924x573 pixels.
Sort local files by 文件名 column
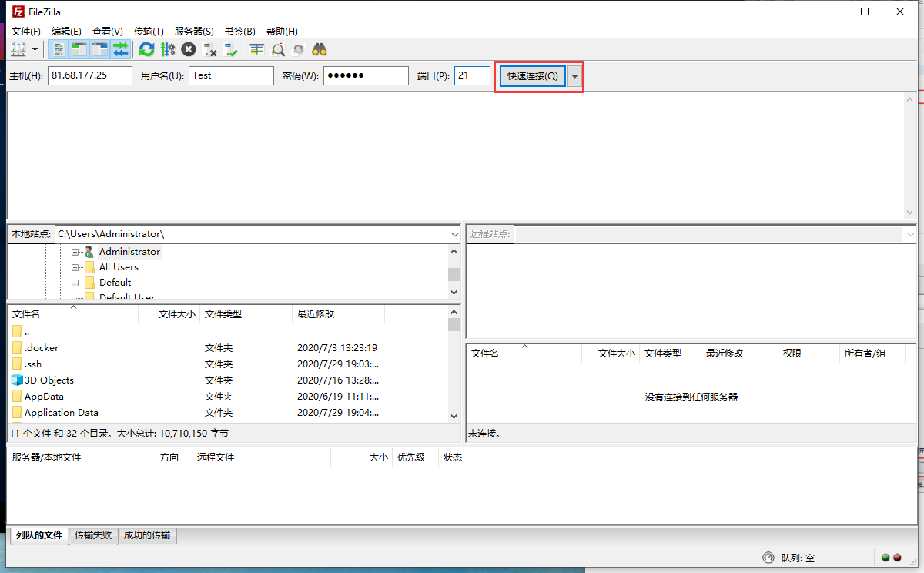(73, 314)
